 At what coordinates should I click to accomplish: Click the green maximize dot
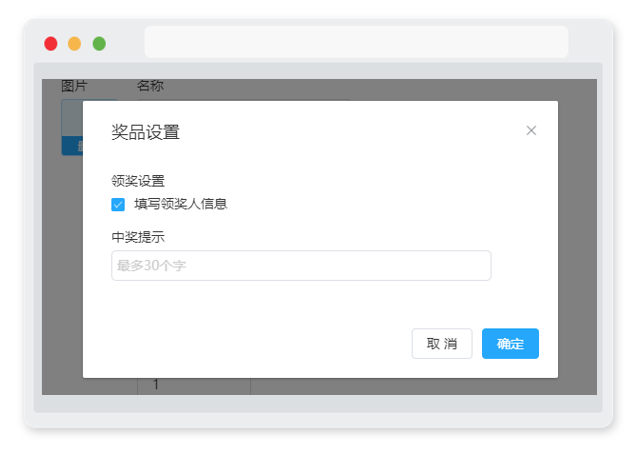[99, 44]
